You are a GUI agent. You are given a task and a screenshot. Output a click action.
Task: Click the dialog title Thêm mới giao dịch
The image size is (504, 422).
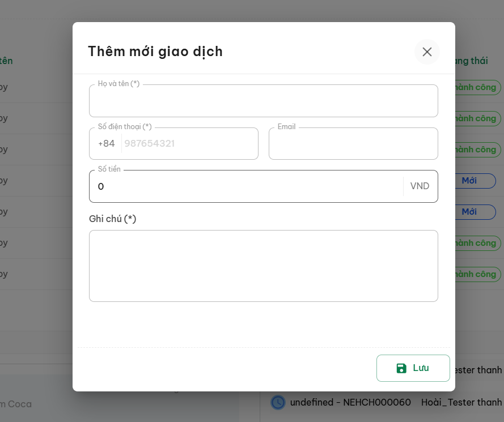point(155,52)
